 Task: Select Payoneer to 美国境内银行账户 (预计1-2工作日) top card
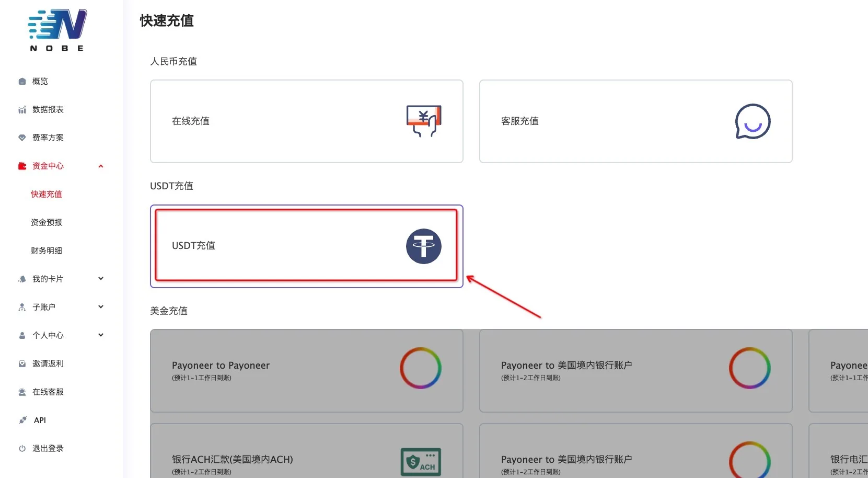[x=636, y=371]
